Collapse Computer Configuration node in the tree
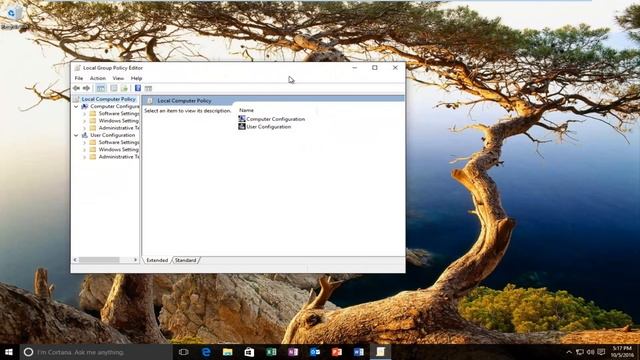The width and height of the screenshot is (640, 360). 76,106
